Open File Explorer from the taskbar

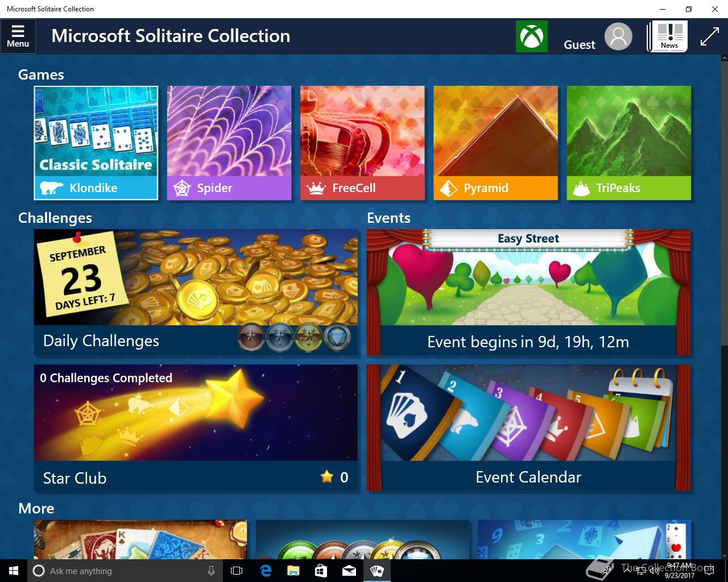tap(293, 571)
